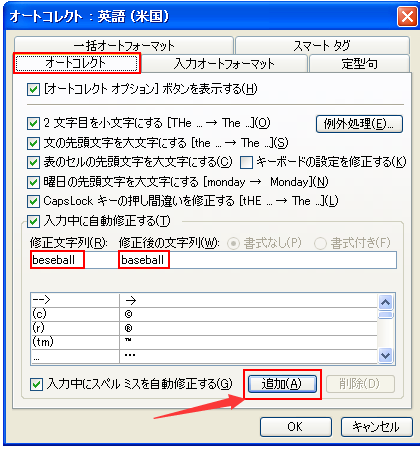This screenshot has width=420, height=450.
Task: Select the (tm) trademark entry row
Action: tap(204, 342)
